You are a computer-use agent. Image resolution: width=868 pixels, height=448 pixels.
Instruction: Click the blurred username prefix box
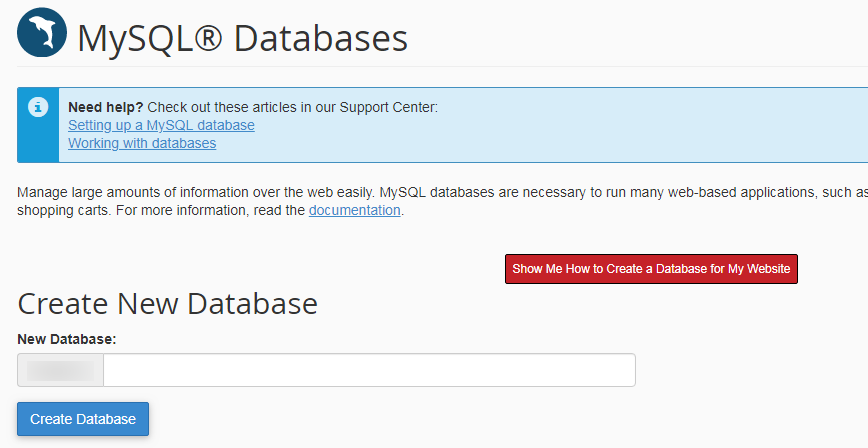click(x=61, y=370)
